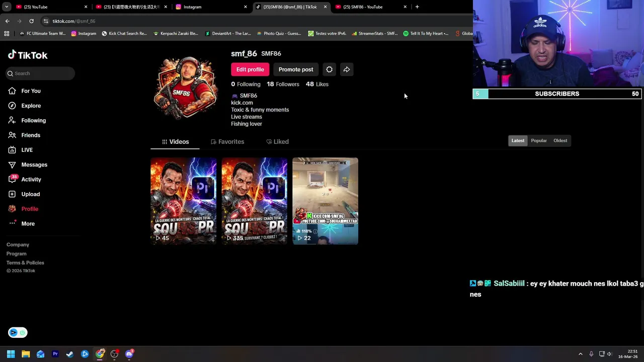Open the browser apps grid icon
This screenshot has height=362, width=644.
coord(7,34)
